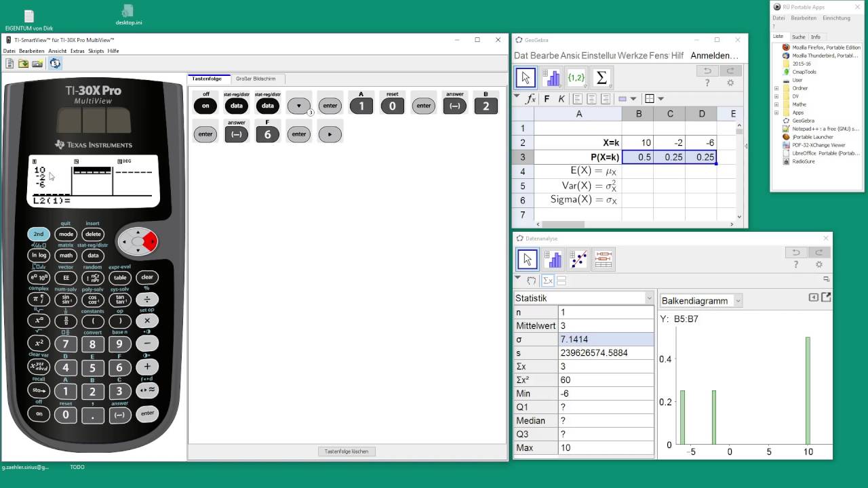Expand the Ordner folder in Portable Apps

[776, 88]
